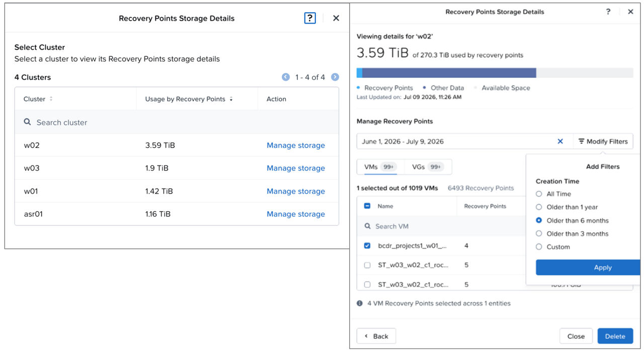Uncheck bcdr_projects1_w01 VM checkbox

[367, 246]
